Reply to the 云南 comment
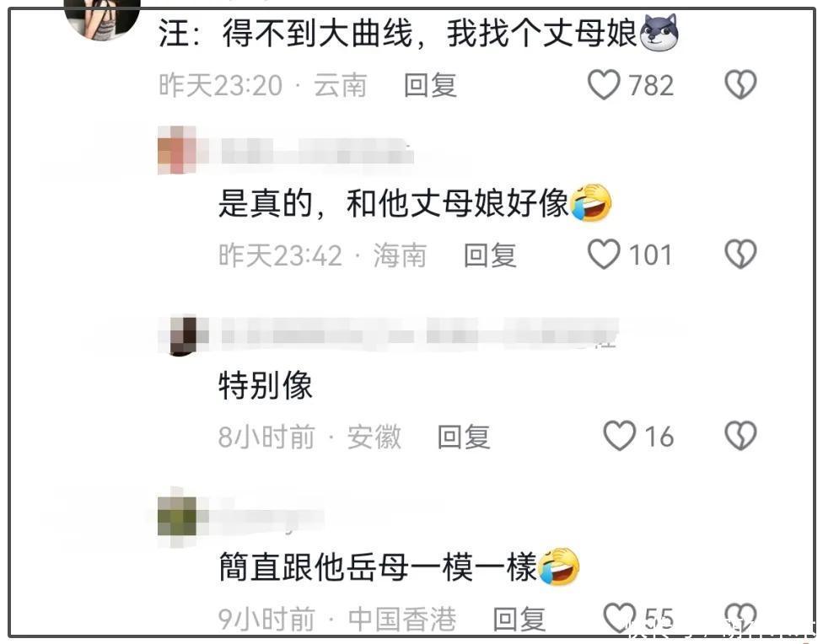 430,85
